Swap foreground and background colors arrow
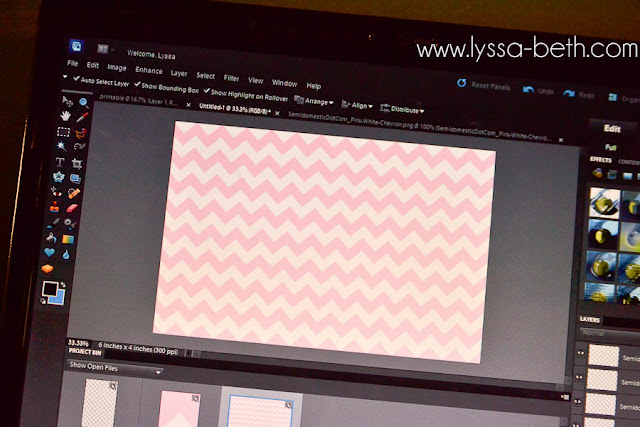This screenshot has width=640, height=427. (x=63, y=285)
